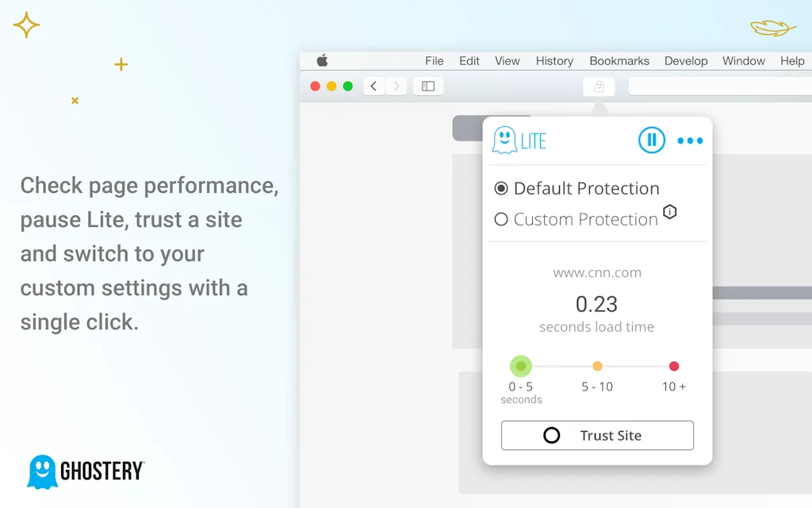Click the green 0-5 seconds marker on the load-time scale

[521, 366]
